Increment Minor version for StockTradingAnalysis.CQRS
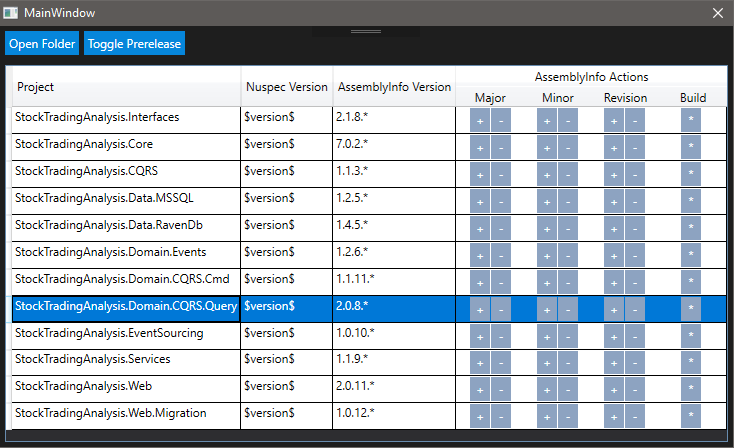The width and height of the screenshot is (734, 448). click(x=547, y=174)
